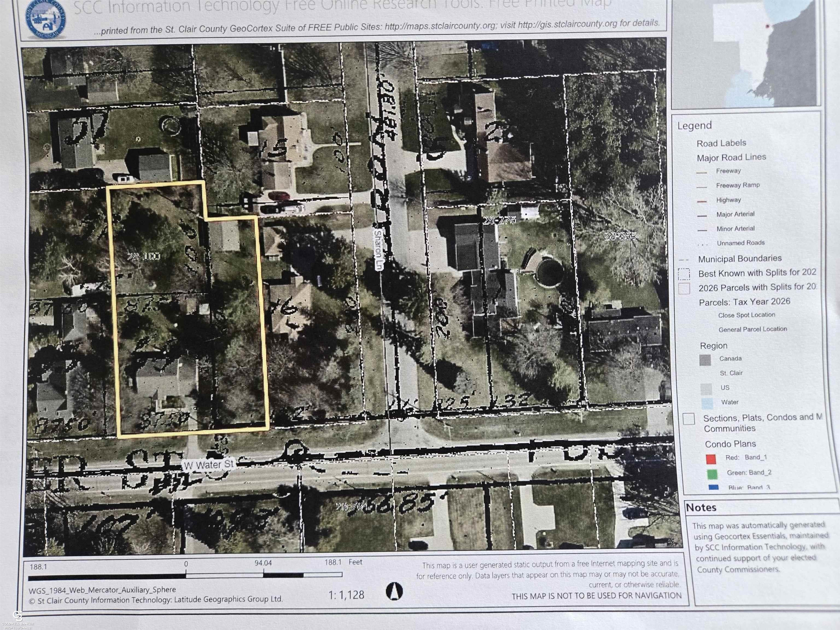
Task: Click the dashed box symbol beside Best Known with Splits
Action: click(684, 274)
